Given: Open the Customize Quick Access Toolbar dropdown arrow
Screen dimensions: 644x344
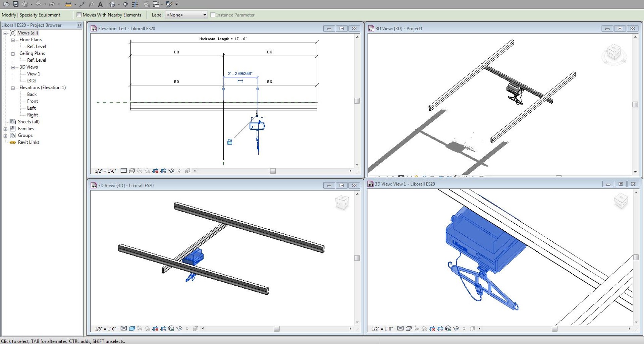Looking at the screenshot, I should (x=177, y=4).
